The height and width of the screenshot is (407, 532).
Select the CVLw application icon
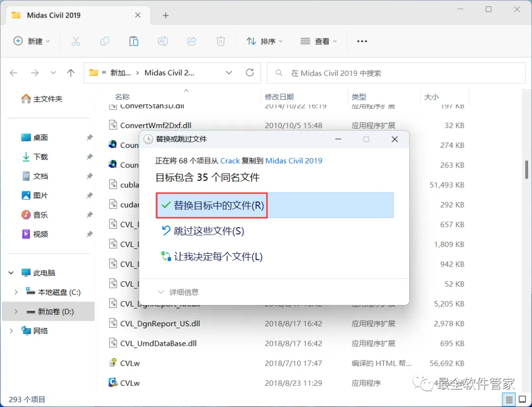[113, 382]
